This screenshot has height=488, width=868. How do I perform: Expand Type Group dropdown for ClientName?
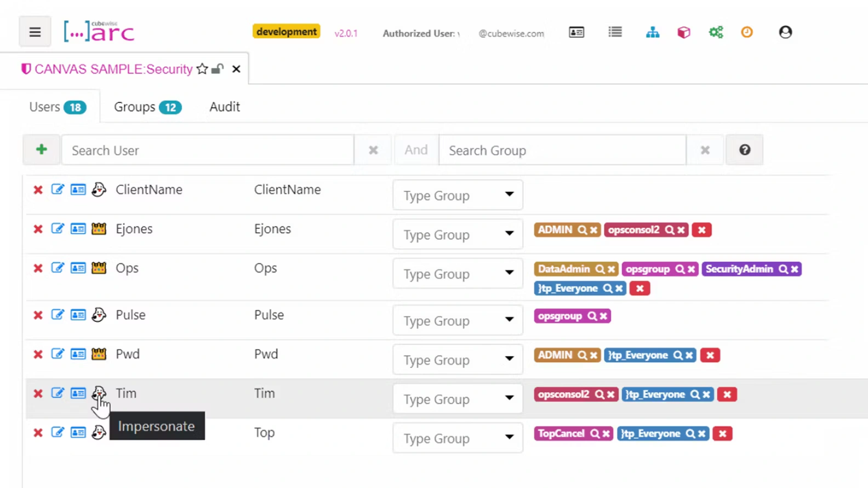(458, 195)
